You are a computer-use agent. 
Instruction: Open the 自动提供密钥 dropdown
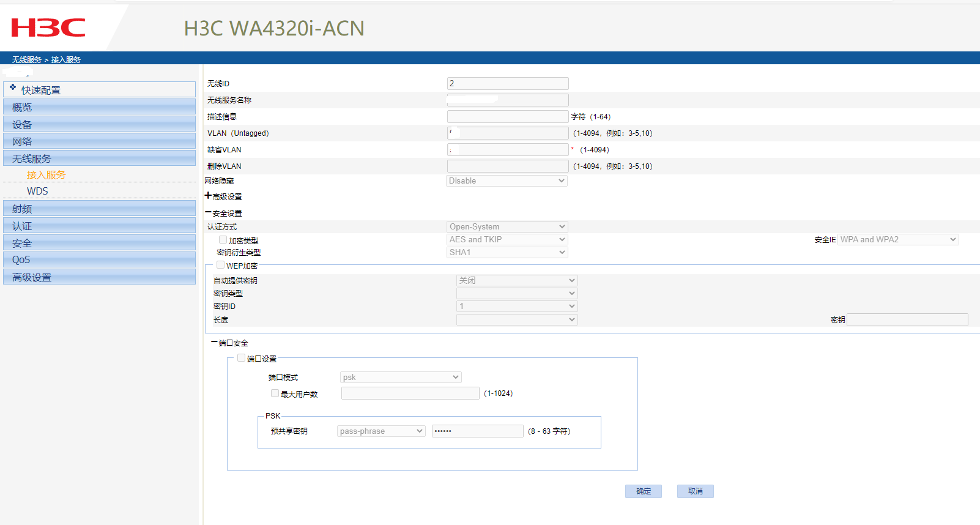tap(517, 280)
